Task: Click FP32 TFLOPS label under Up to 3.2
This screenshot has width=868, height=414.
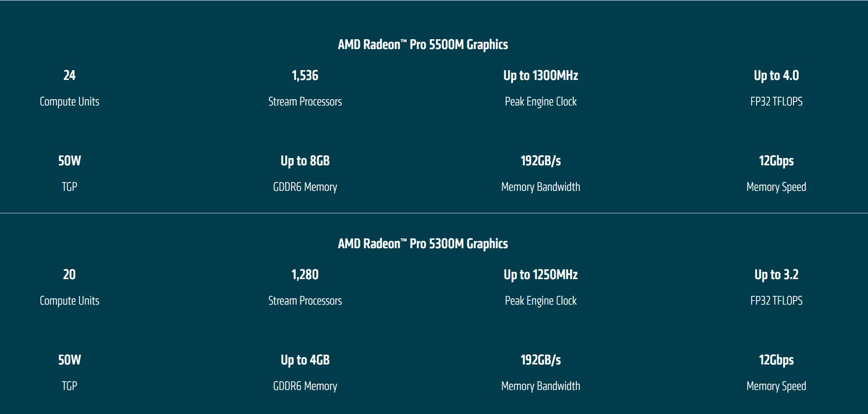Action: [776, 301]
